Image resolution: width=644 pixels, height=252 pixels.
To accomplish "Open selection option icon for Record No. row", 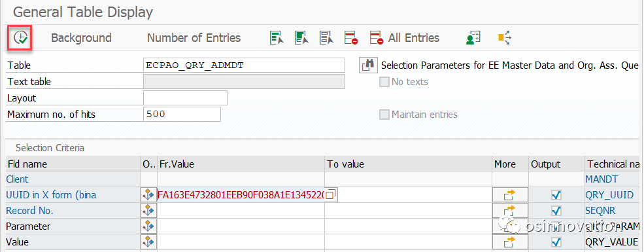I will click(x=148, y=211).
